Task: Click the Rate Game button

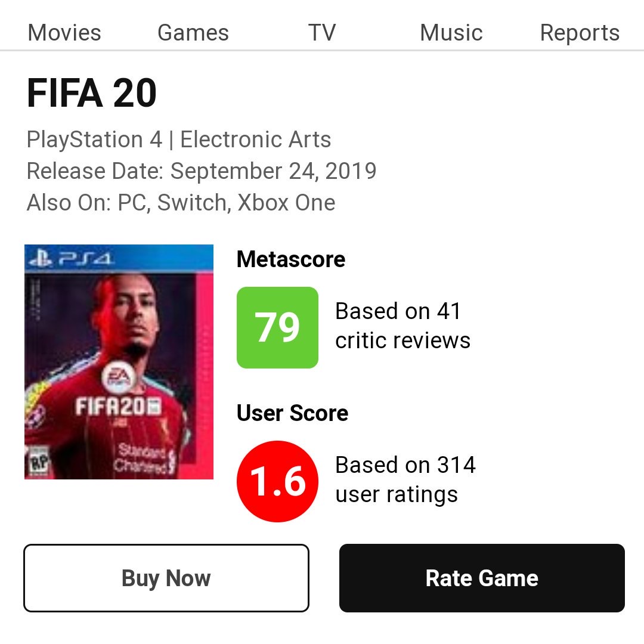Action: coord(482,578)
